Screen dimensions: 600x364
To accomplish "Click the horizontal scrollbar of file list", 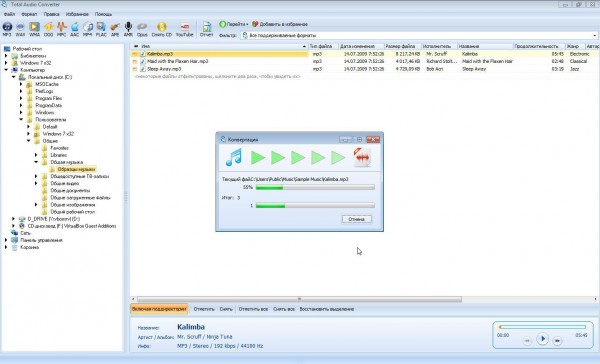I will pos(299,299).
